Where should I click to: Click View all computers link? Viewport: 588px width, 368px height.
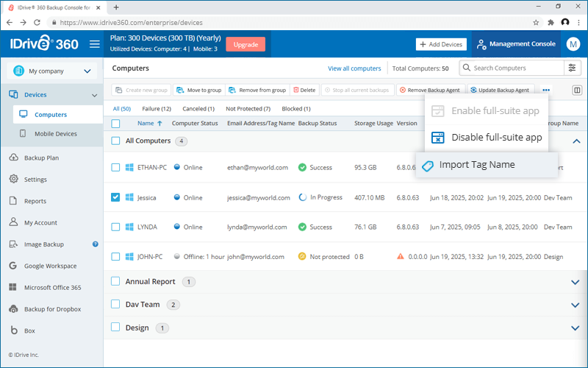(354, 68)
